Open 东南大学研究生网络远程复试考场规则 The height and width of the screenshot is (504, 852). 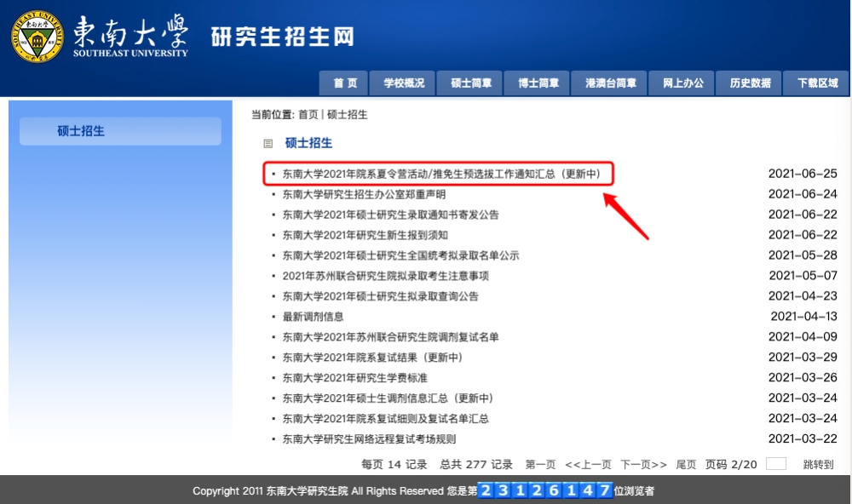[370, 438]
